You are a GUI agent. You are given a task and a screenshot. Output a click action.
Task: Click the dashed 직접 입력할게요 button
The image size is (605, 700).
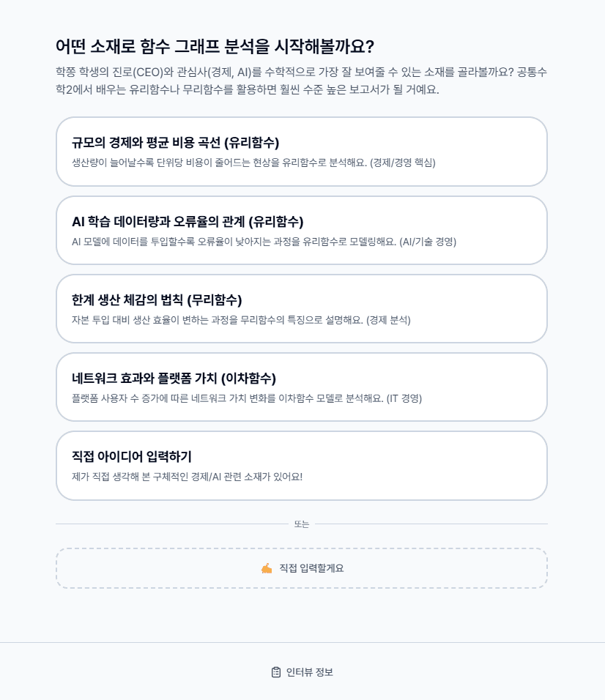[301, 568]
